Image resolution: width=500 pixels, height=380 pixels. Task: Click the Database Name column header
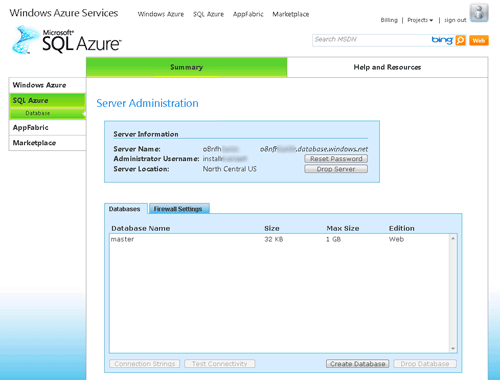(x=141, y=228)
